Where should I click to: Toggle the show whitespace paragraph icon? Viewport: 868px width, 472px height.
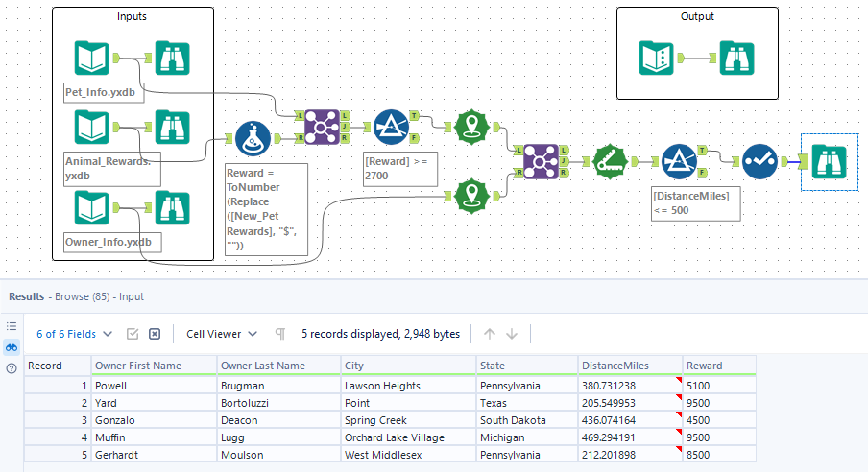point(280,334)
